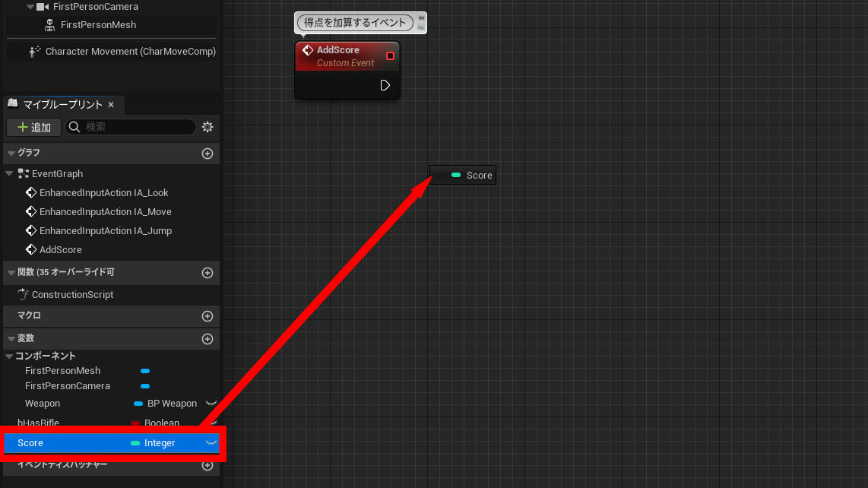The height and width of the screenshot is (488, 868).
Task: Toggle the comment bubble visibility under pin icon
Action: point(421,27)
